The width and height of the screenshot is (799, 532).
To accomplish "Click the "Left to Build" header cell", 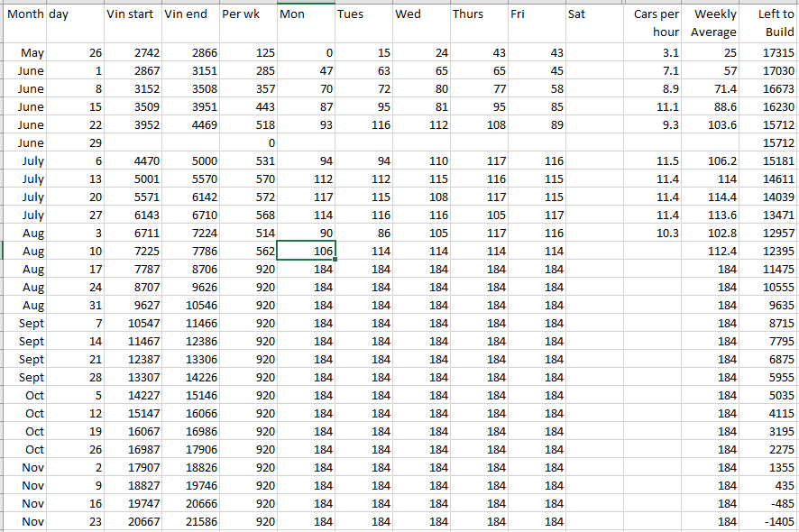I will (769, 23).
